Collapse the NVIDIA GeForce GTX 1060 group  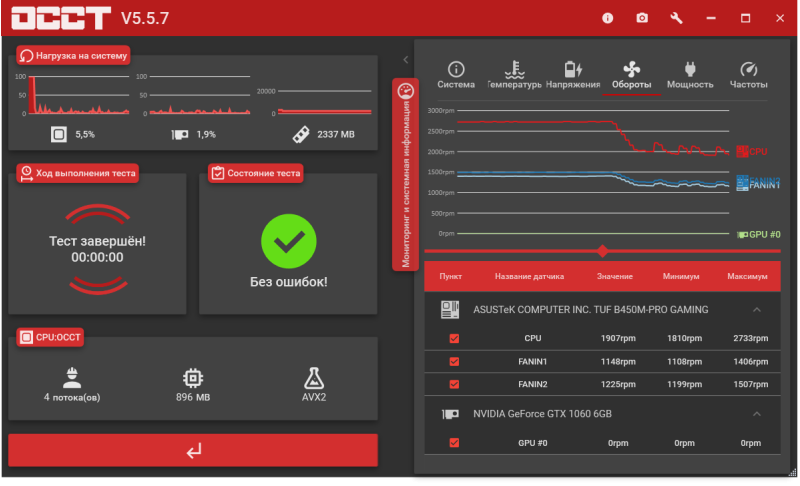757,414
